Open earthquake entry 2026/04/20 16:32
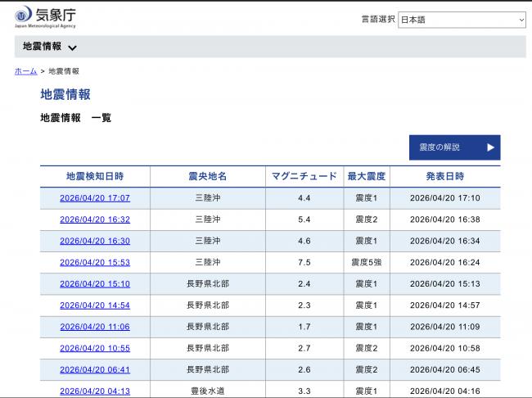The width and height of the screenshot is (532, 398). click(x=95, y=219)
